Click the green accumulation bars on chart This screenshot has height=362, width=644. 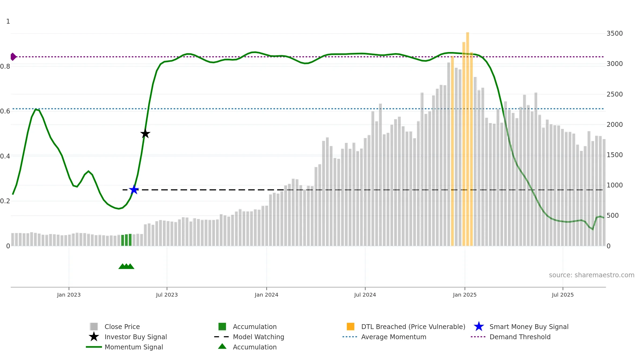point(126,240)
